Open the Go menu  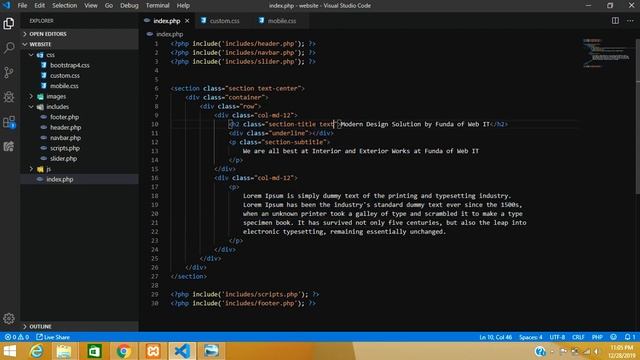pos(109,6)
